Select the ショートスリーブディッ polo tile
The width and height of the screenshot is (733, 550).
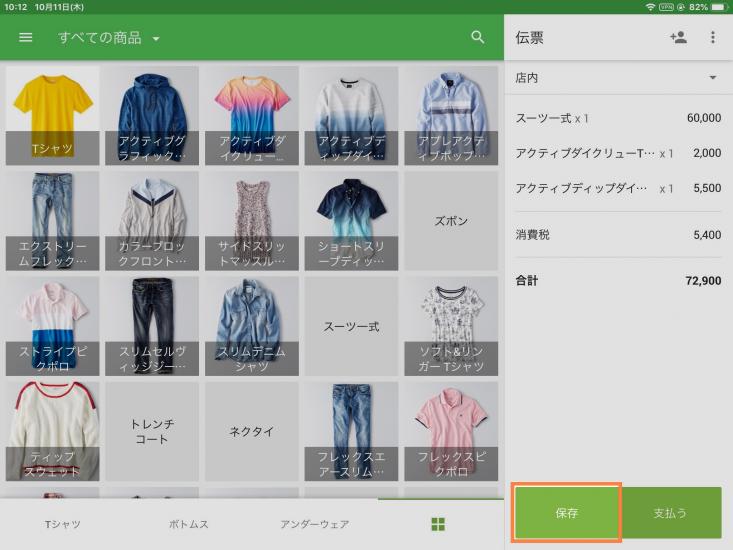coord(351,221)
